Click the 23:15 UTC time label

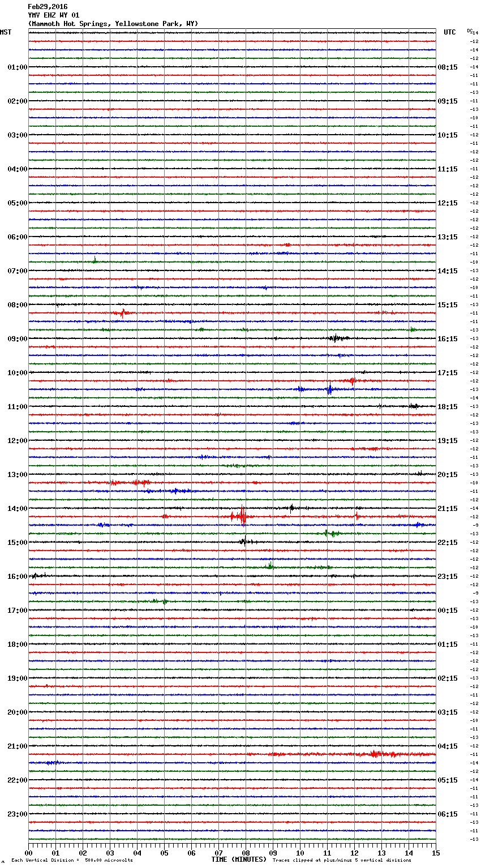[x=448, y=577]
